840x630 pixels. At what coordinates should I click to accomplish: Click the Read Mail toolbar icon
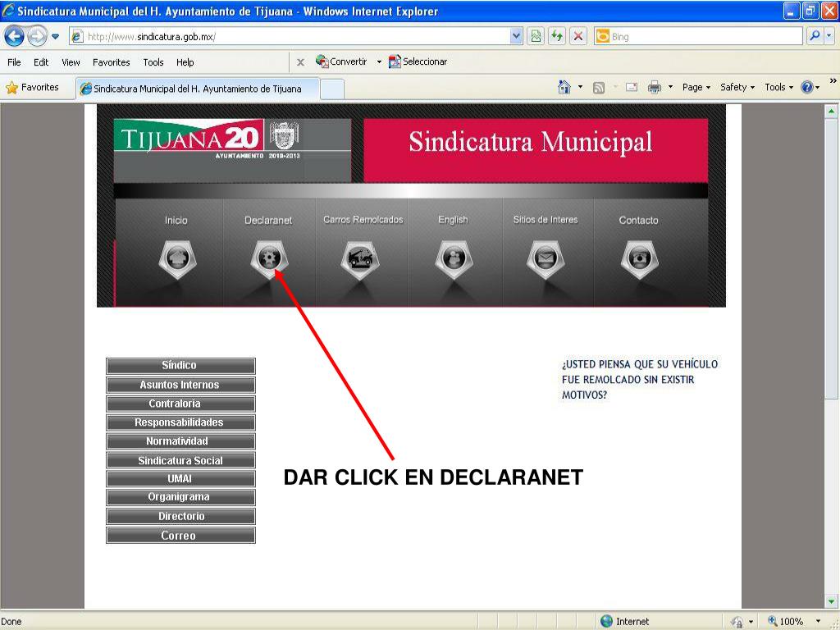tap(632, 87)
